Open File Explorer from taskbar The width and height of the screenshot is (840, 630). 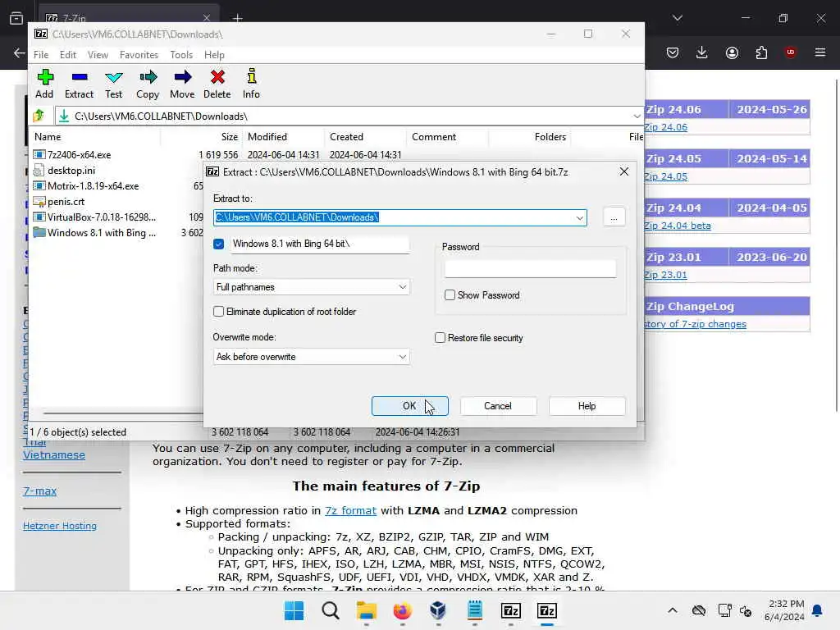coord(367,610)
